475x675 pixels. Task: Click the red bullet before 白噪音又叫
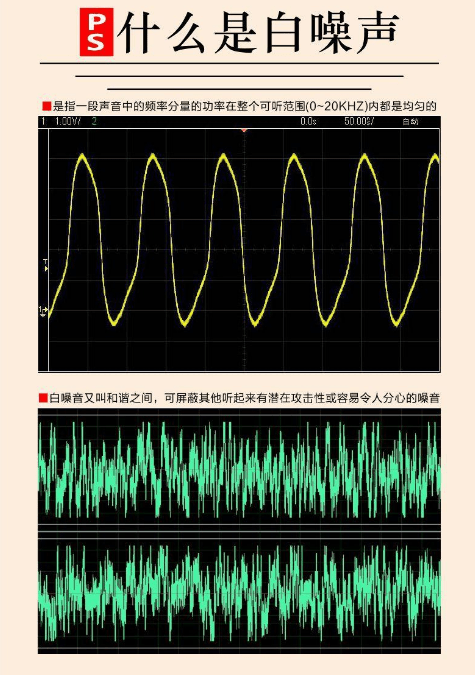coord(43,398)
